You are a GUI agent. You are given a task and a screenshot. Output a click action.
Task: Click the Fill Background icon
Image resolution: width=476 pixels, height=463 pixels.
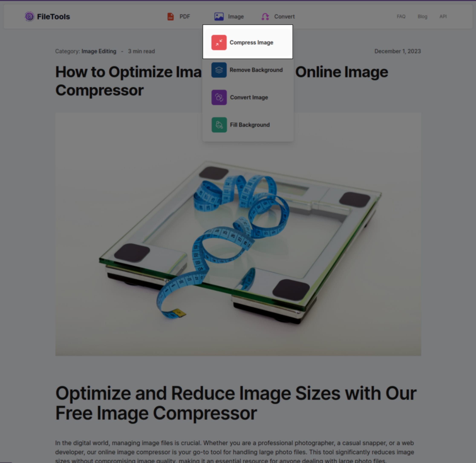point(219,124)
